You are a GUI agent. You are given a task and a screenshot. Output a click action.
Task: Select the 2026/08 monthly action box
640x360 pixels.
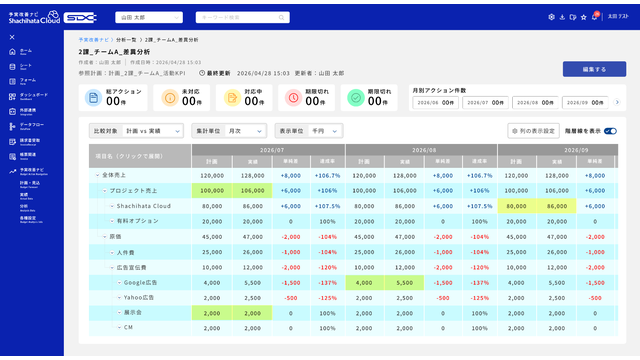[535, 103]
